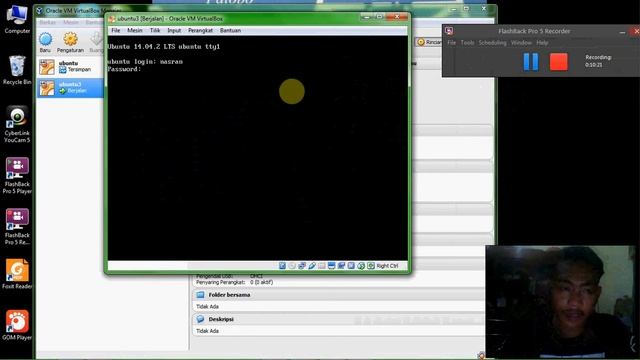Click the Penyaring Perangkat value text

[x=261, y=282]
